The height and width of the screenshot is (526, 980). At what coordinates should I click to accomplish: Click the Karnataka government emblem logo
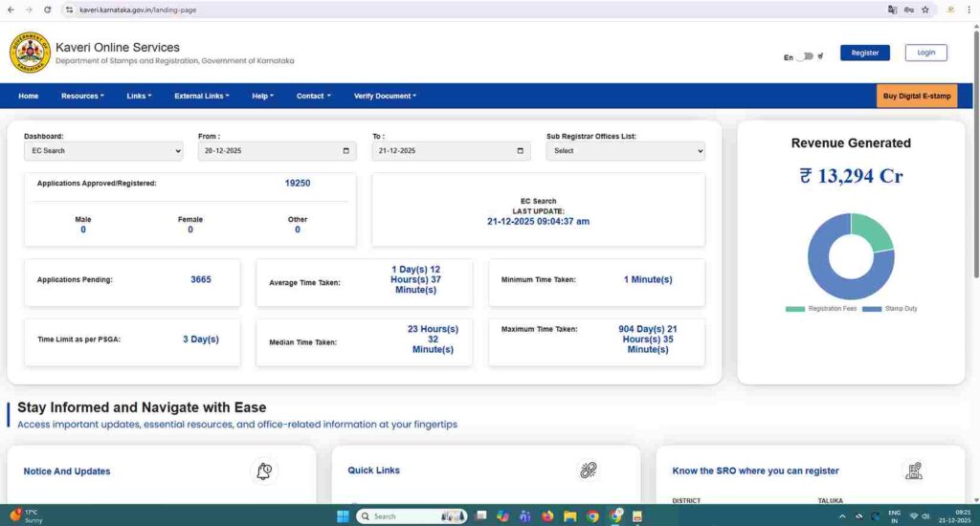(x=30, y=54)
